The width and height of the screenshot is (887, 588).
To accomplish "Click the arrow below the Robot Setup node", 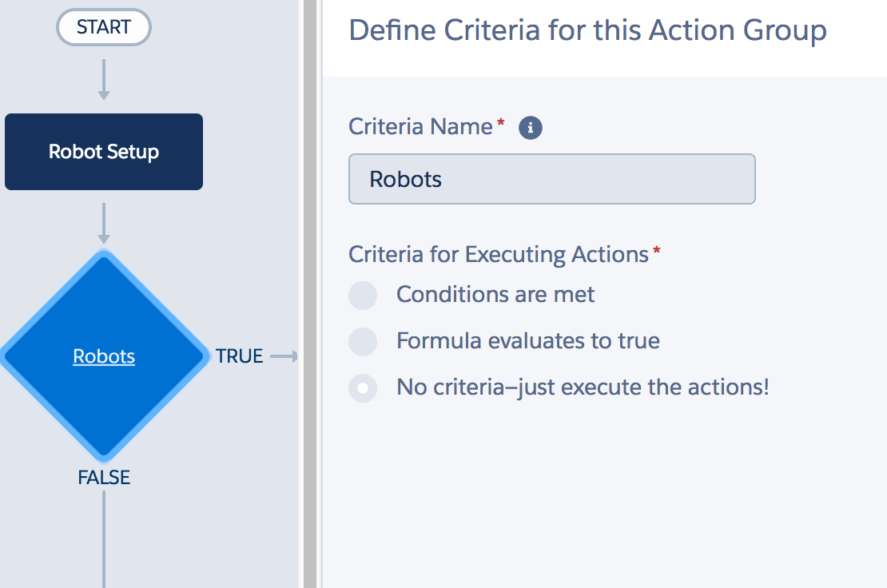I will (104, 223).
